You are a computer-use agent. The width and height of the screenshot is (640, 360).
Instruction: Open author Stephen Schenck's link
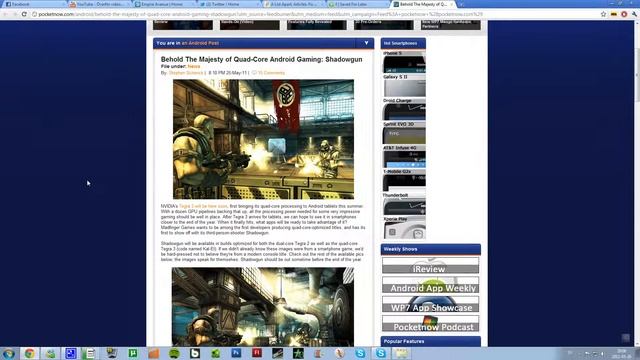186,73
